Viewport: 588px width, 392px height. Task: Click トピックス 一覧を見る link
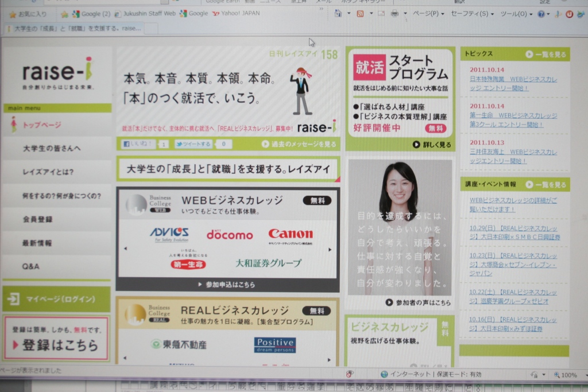point(546,55)
